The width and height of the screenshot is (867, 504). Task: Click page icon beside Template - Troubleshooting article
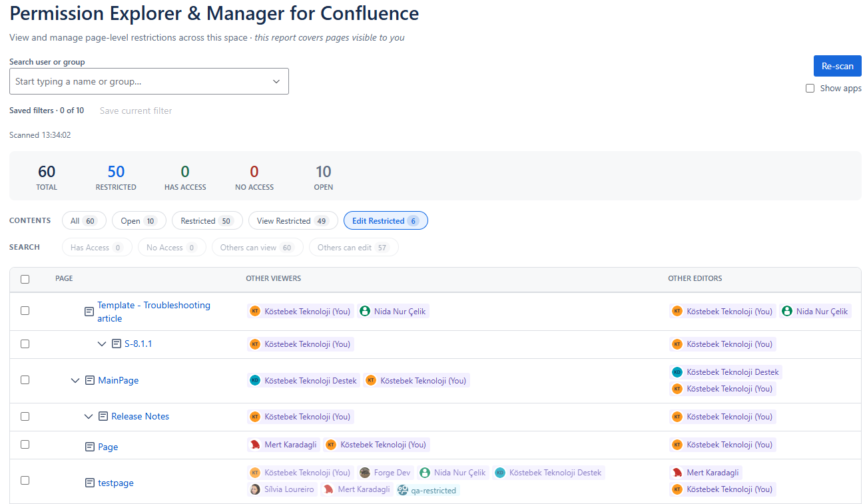[x=89, y=312]
